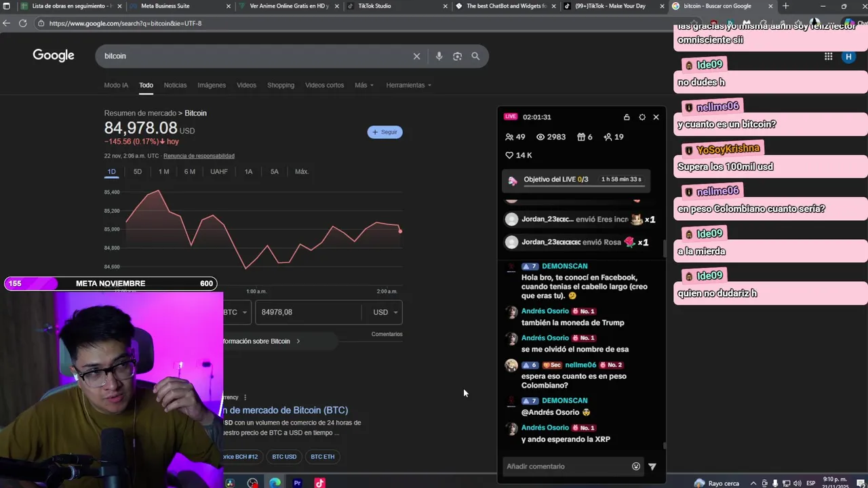Image resolution: width=868 pixels, height=488 pixels.
Task: Go back with browser back arrow
Action: [x=6, y=23]
